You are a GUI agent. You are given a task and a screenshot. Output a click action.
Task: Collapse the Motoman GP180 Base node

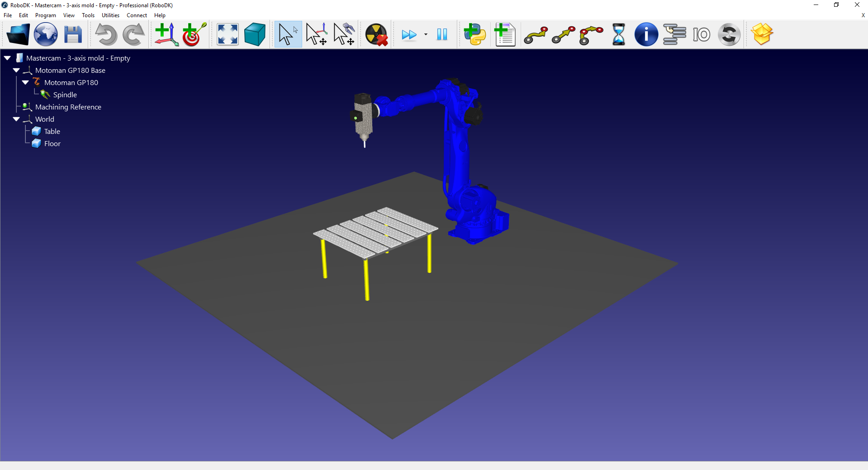pyautogui.click(x=16, y=70)
